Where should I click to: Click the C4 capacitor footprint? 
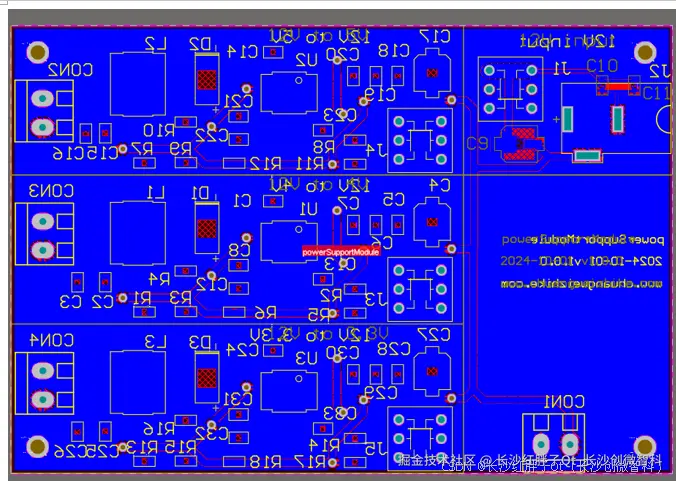click(x=432, y=222)
